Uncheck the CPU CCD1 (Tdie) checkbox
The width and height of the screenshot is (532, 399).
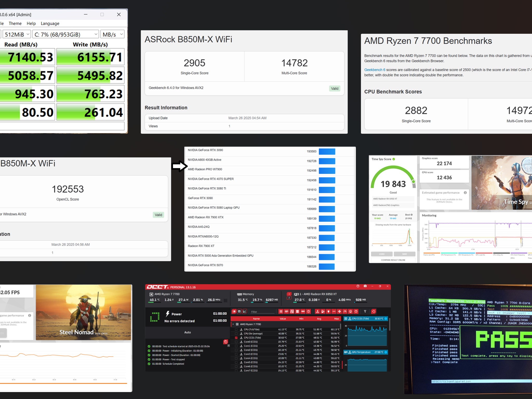[236, 338]
